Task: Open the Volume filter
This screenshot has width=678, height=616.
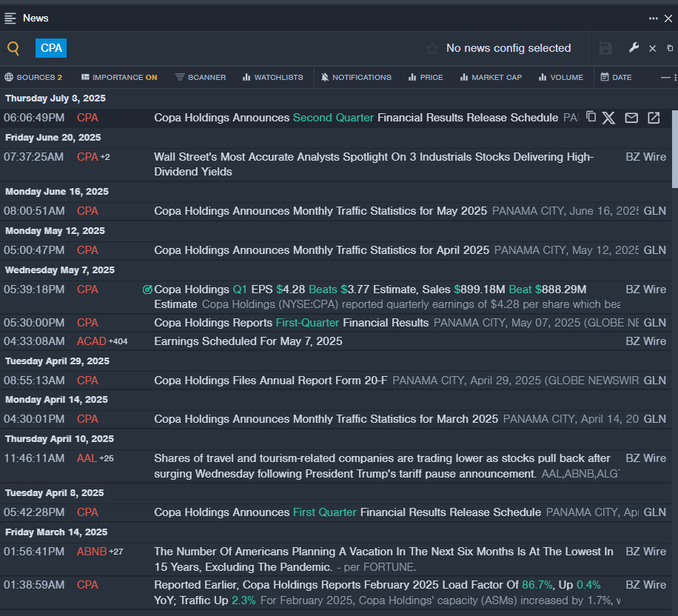Action: (x=561, y=78)
